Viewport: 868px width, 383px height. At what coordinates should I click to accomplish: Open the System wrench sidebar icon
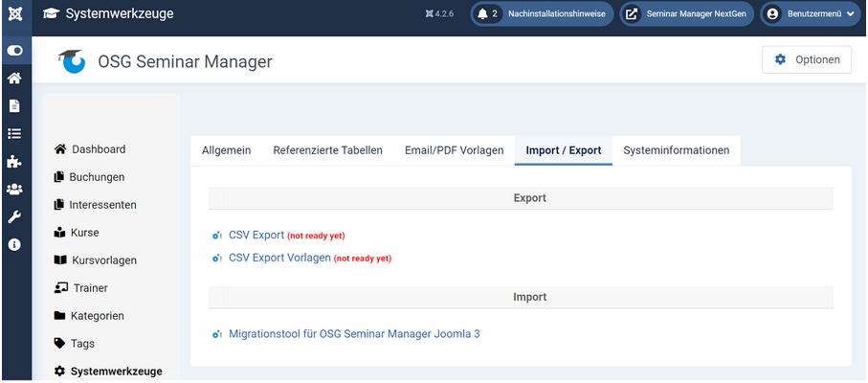coord(15,217)
